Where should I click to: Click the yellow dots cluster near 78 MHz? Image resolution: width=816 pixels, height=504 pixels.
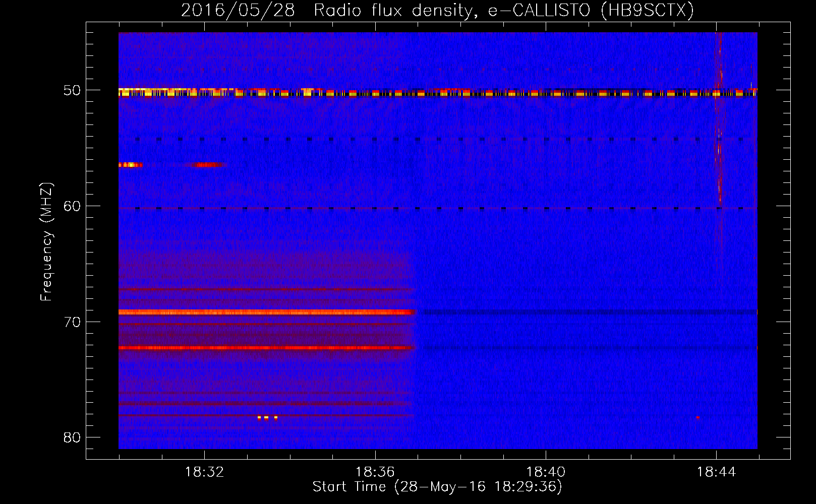[x=267, y=417]
